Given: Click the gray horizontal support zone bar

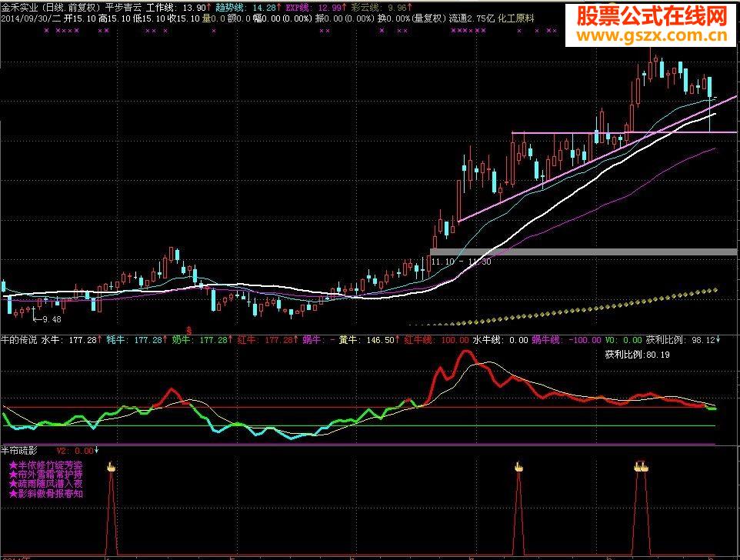Looking at the screenshot, I should point(583,252).
